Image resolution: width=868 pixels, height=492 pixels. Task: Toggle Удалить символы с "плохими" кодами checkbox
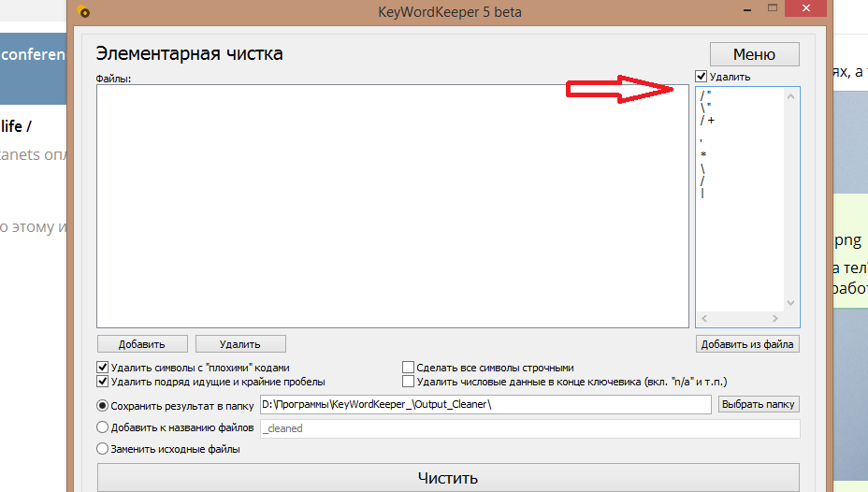[102, 367]
